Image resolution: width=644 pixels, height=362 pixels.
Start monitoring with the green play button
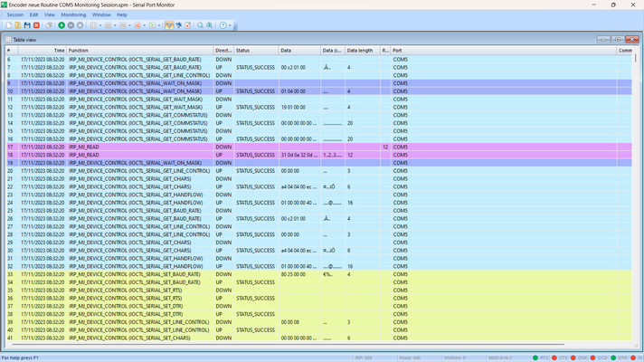[62, 25]
